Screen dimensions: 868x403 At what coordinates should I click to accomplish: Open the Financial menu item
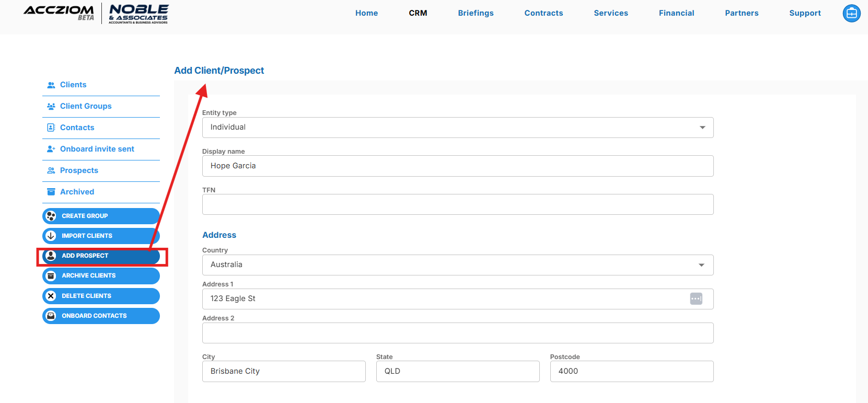[676, 13]
